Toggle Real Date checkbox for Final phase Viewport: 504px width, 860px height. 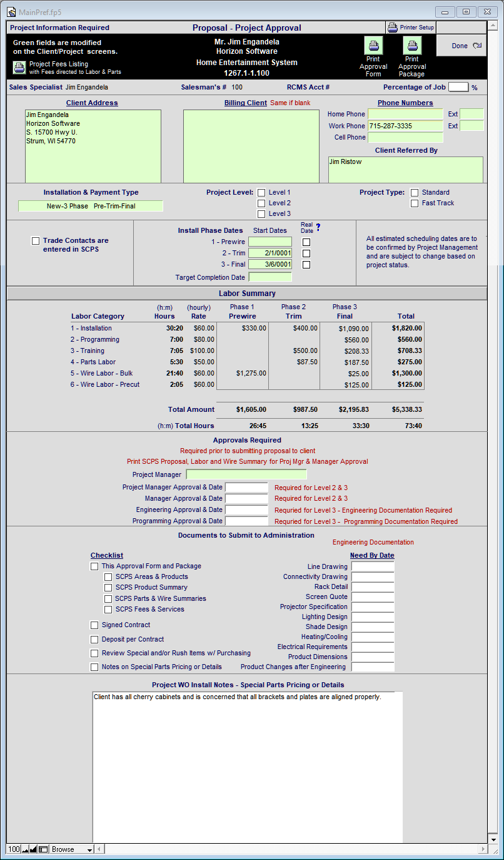[x=306, y=265]
